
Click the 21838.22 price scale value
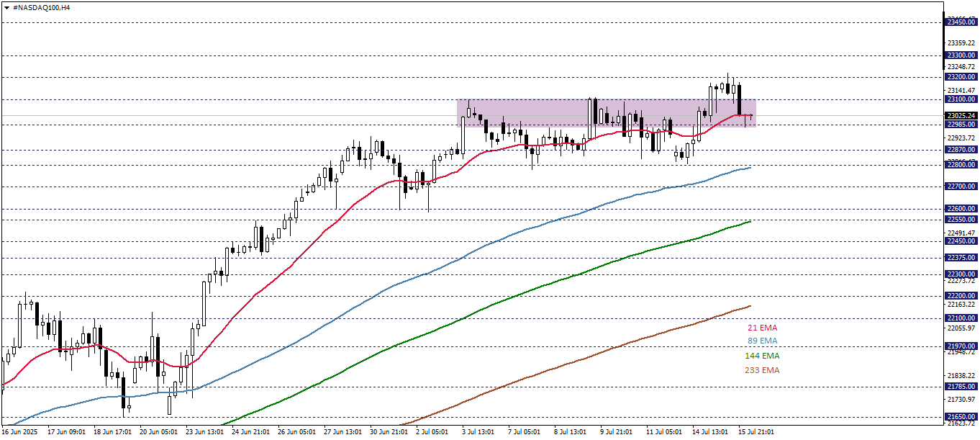pos(962,376)
